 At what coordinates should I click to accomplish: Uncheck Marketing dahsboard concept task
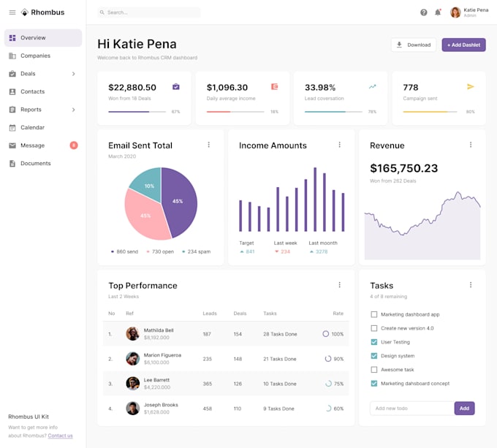pos(374,384)
